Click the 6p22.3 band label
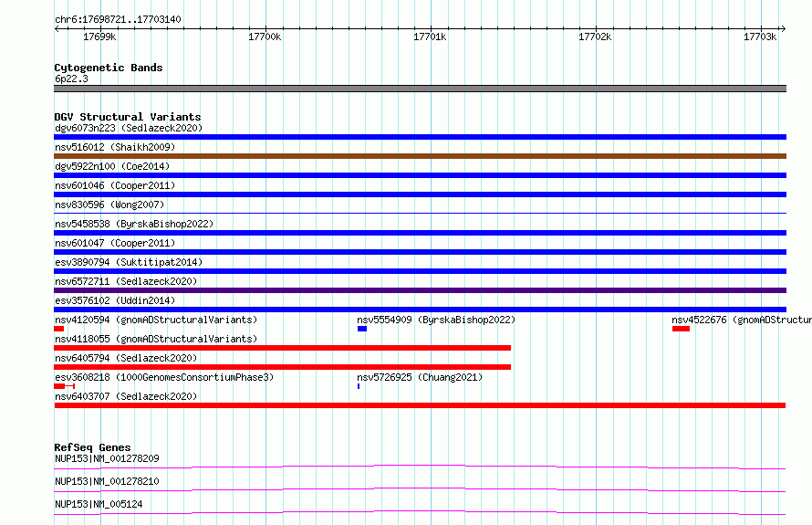This screenshot has height=525, width=812. tap(71, 79)
